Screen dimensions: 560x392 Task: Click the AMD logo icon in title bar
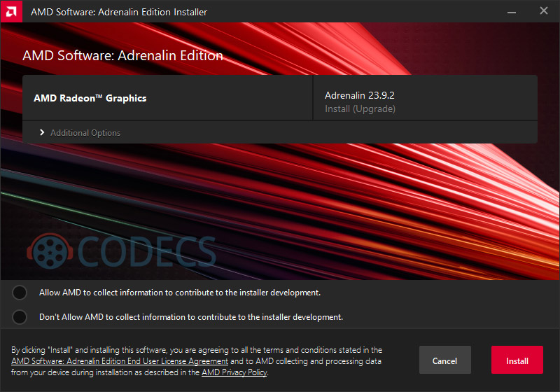(x=11, y=11)
